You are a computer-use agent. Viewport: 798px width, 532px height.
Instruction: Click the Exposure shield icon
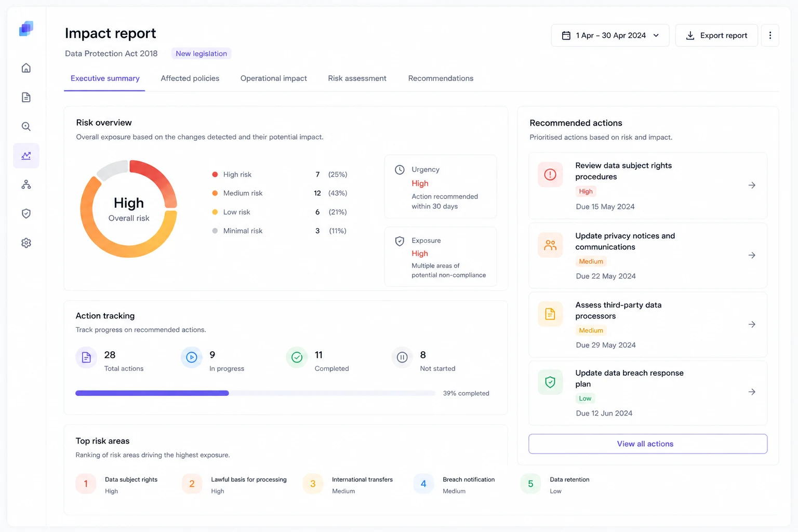[400, 241]
